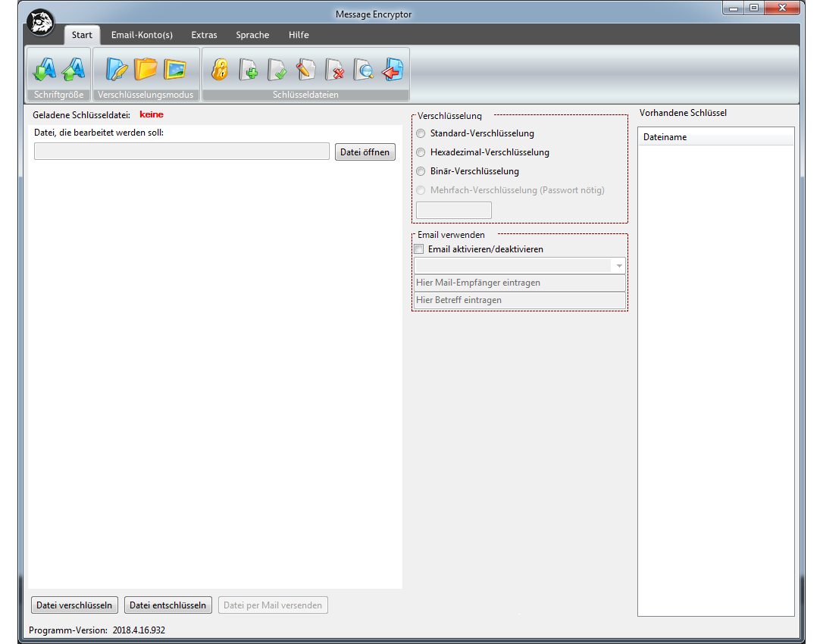Select text encryption mode quill icon
823x644 pixels.
117,69
